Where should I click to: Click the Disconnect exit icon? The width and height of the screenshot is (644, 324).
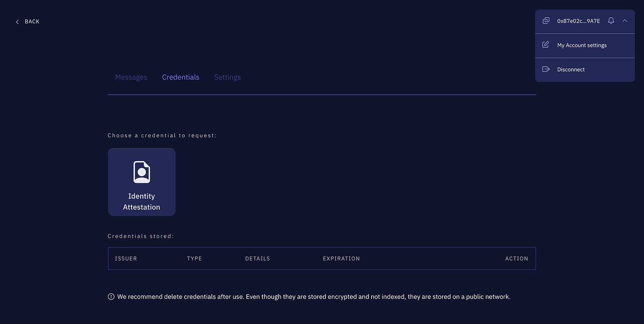(546, 69)
